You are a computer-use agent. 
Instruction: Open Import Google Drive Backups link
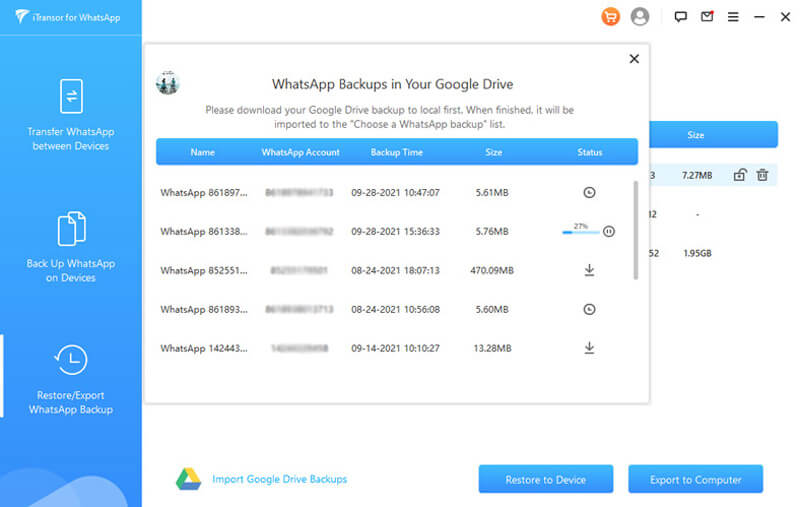(x=279, y=479)
